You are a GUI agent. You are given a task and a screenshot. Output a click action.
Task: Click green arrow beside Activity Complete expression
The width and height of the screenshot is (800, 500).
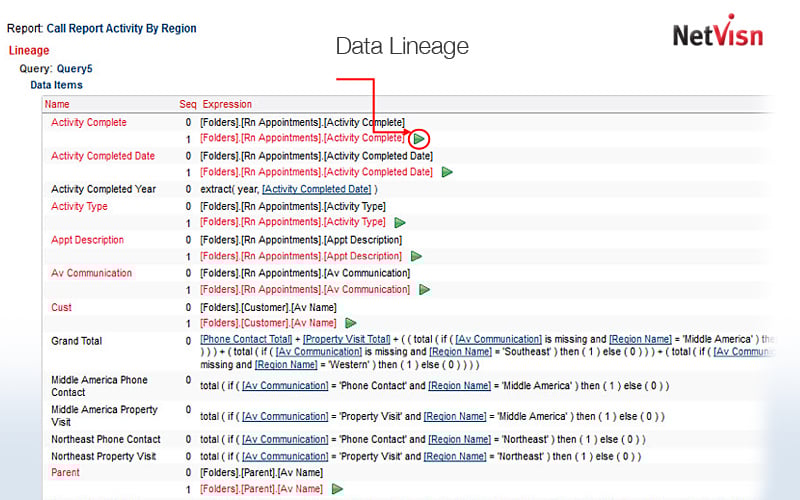[420, 139]
